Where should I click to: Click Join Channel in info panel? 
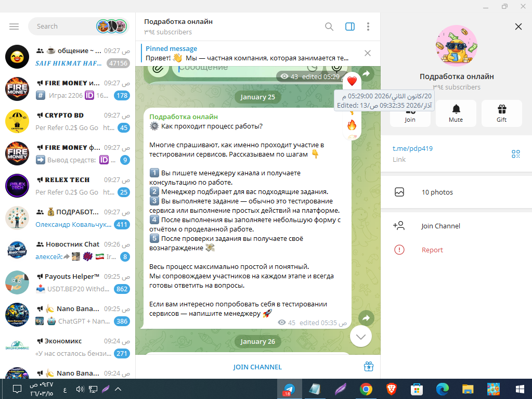pyautogui.click(x=457, y=226)
